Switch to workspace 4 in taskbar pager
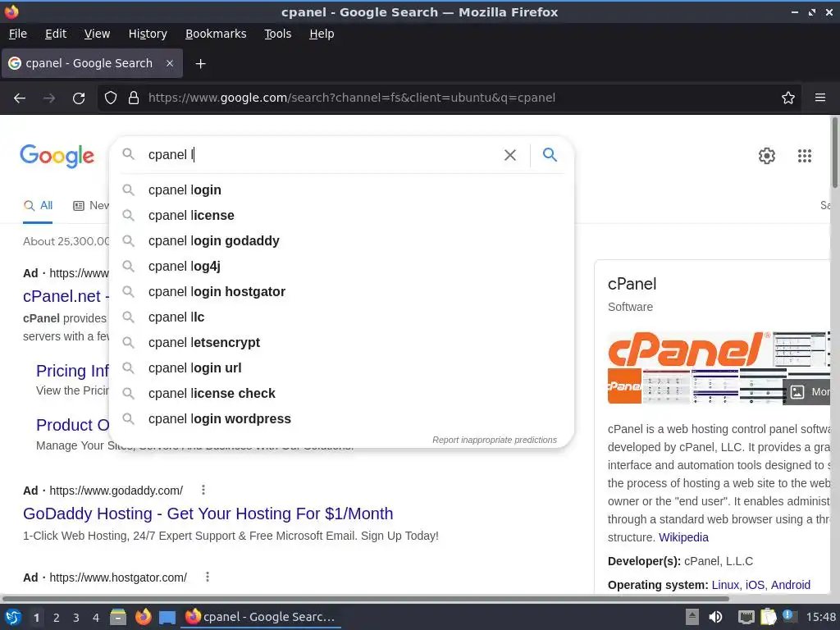 click(96, 618)
